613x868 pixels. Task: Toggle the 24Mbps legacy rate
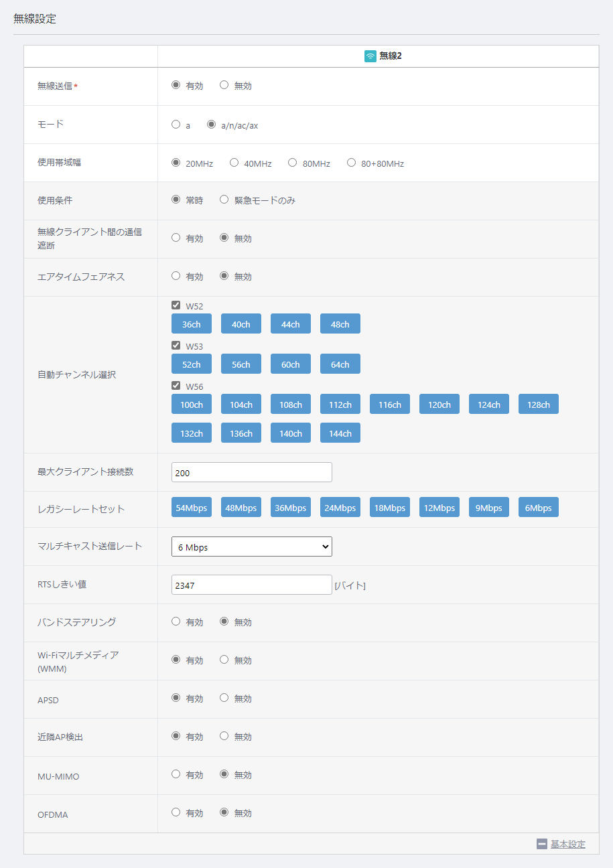(x=340, y=507)
